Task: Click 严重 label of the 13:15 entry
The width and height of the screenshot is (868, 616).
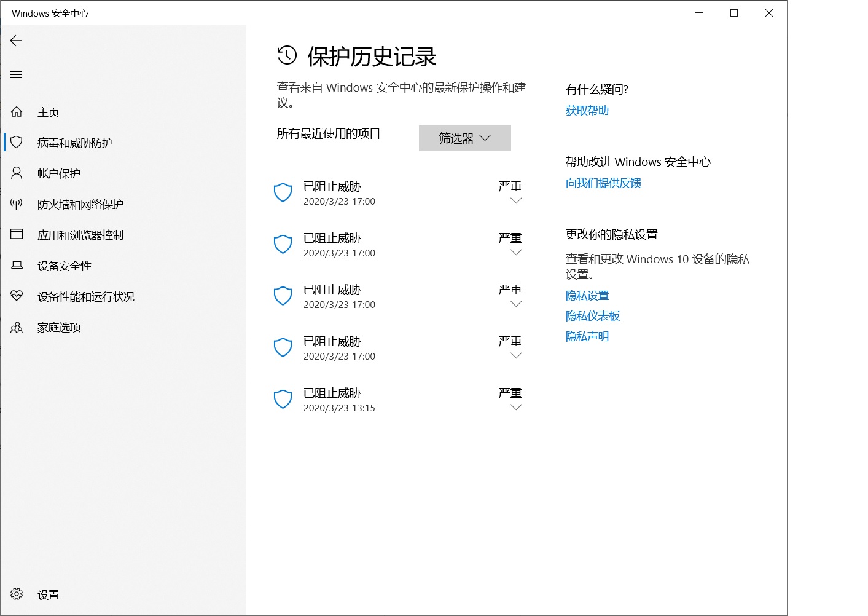Action: pos(510,393)
